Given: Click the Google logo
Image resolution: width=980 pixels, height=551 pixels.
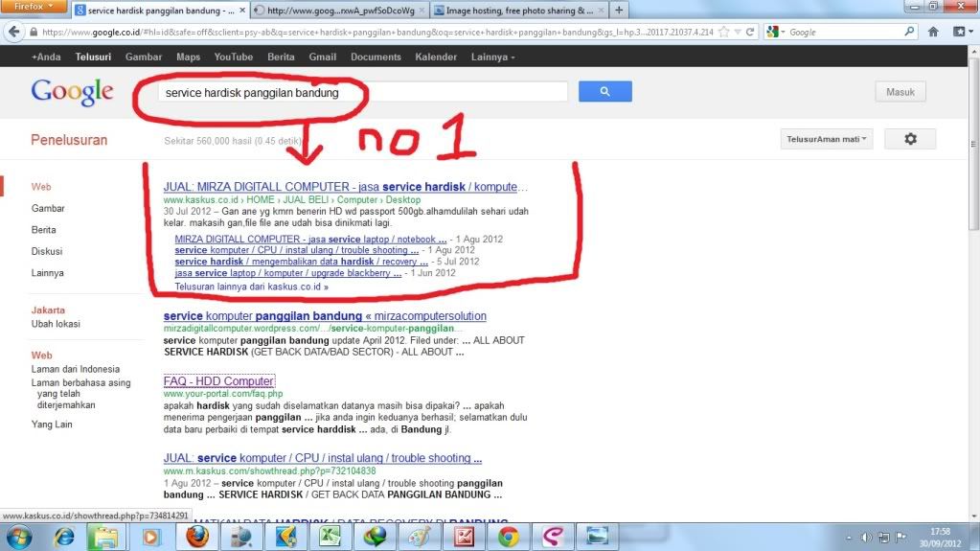Looking at the screenshot, I should (73, 93).
